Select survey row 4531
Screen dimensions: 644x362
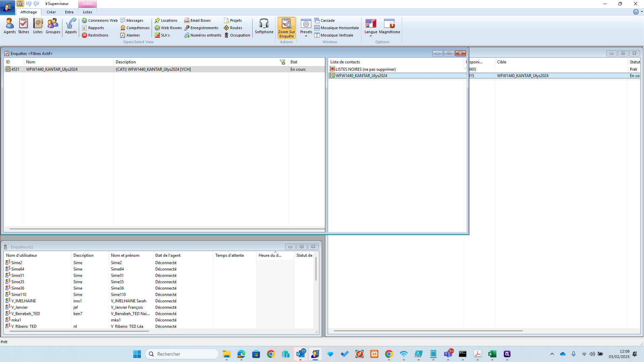(164, 69)
